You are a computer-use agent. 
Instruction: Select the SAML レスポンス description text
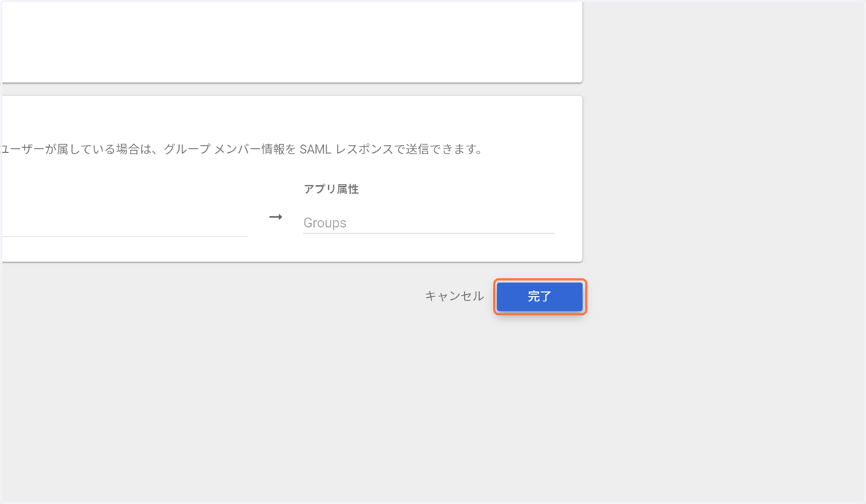pos(242,150)
